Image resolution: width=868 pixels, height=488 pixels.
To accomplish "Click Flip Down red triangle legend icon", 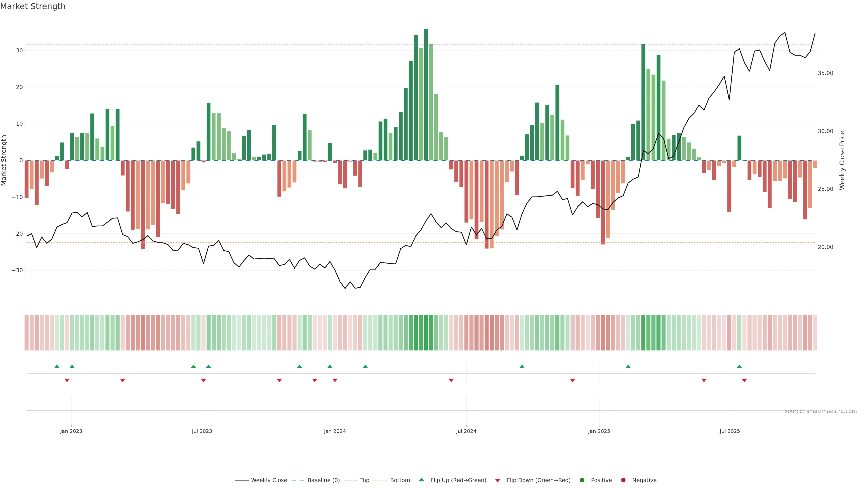I will pyautogui.click(x=498, y=481).
